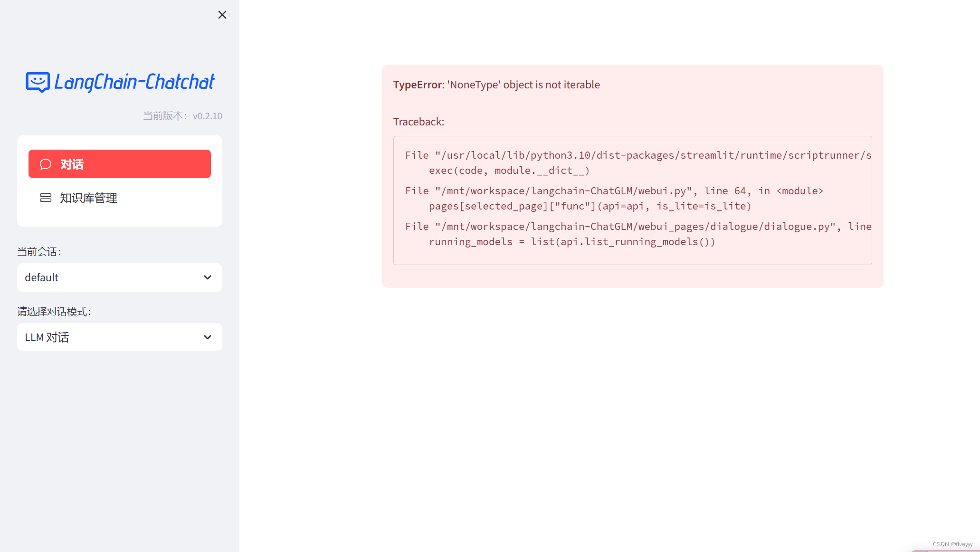
Task: Click the running_models = list(...) code line
Action: point(572,242)
